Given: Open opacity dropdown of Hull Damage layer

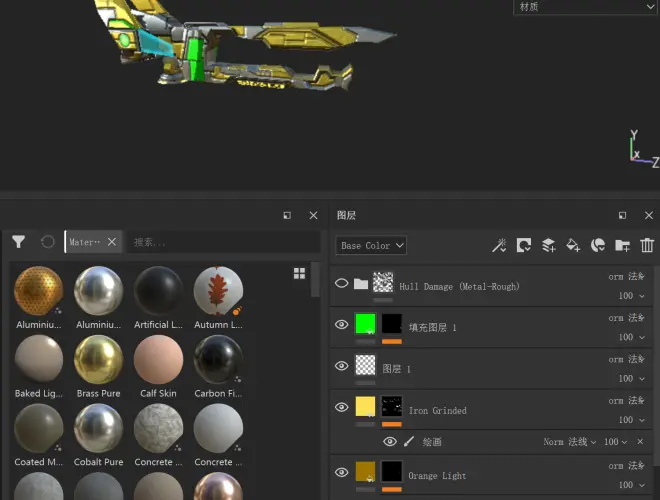Looking at the screenshot, I should tap(631, 296).
